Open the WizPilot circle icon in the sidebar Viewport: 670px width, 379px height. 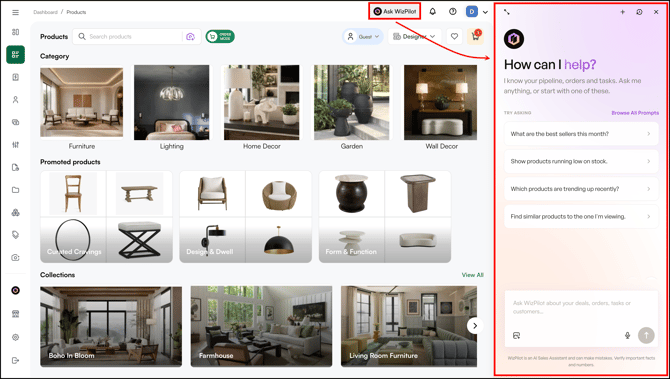click(x=15, y=291)
